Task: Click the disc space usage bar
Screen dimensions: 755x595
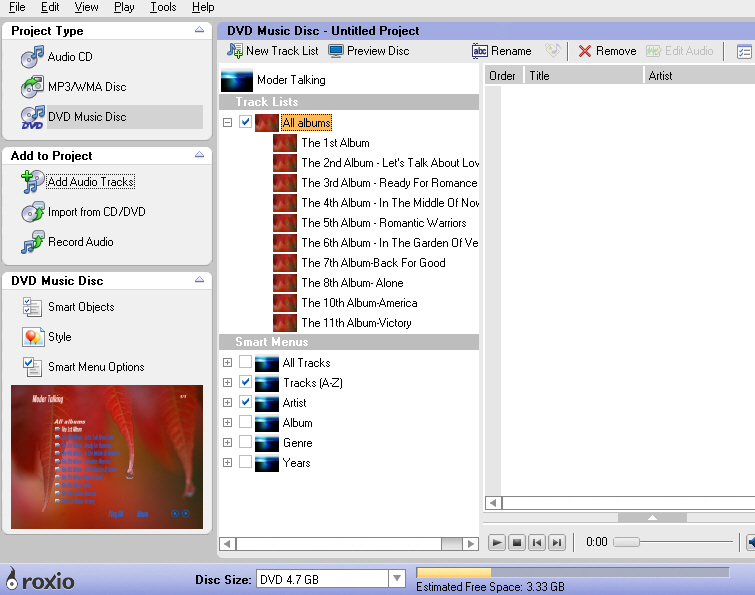Action: (x=573, y=572)
